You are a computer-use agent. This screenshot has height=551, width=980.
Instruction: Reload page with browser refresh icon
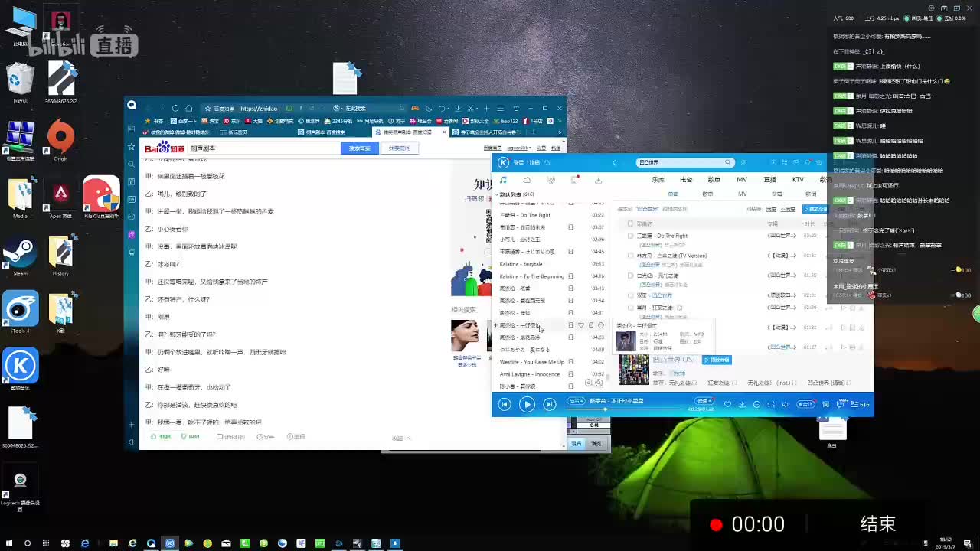[x=175, y=108]
